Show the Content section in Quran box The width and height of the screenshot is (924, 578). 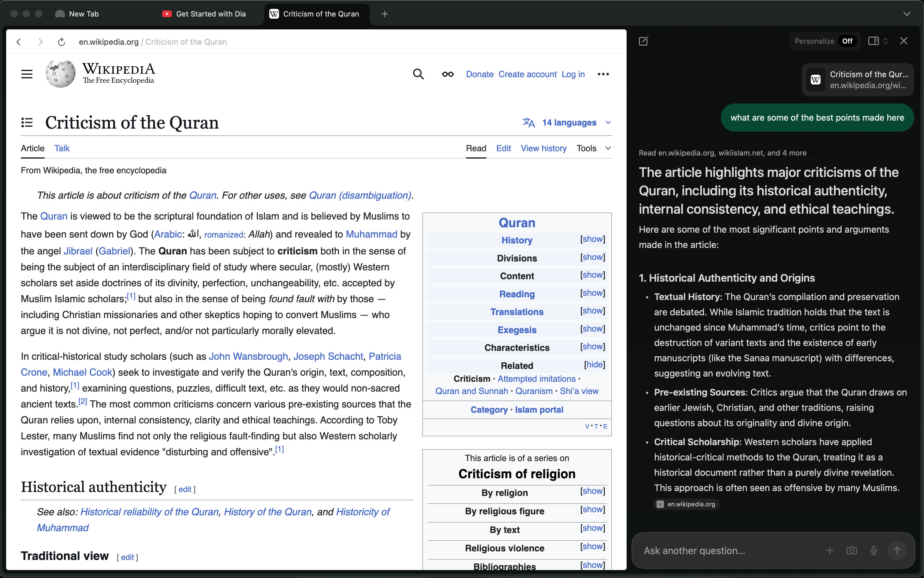coord(592,275)
